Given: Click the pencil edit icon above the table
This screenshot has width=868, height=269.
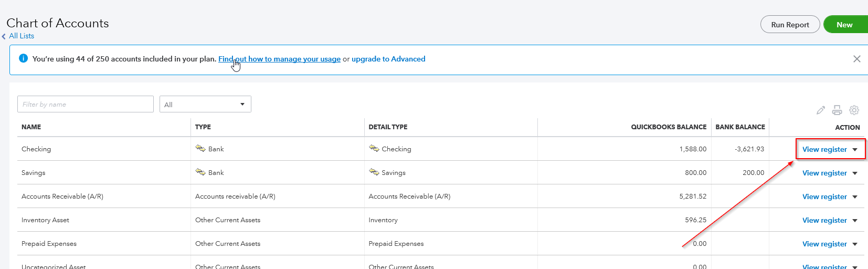Looking at the screenshot, I should point(821,110).
